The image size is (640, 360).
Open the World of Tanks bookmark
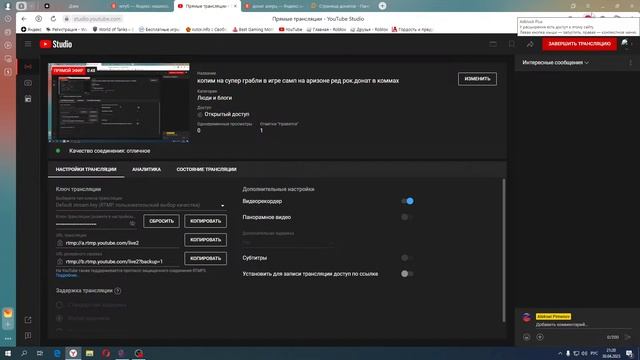113,29
